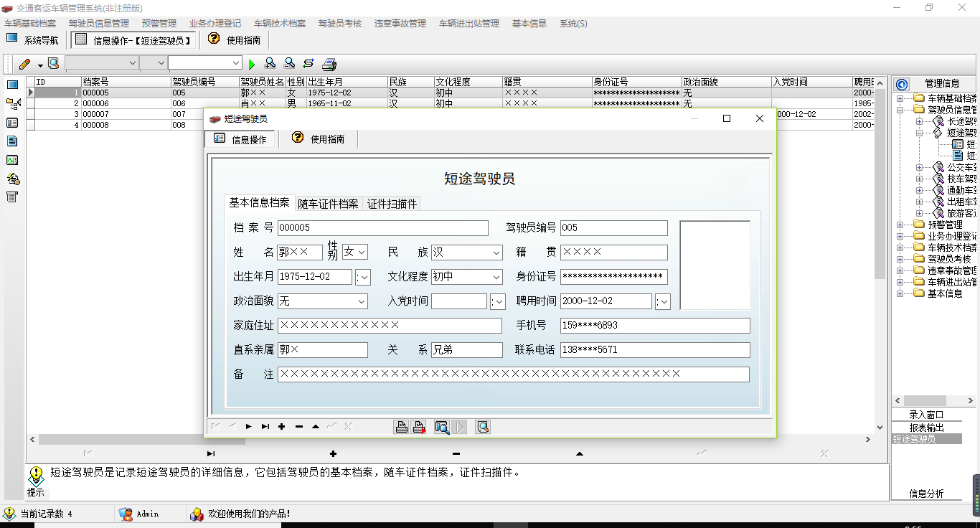Click the 信息分析 panel button
Image resolution: width=980 pixels, height=528 pixels.
point(926,494)
